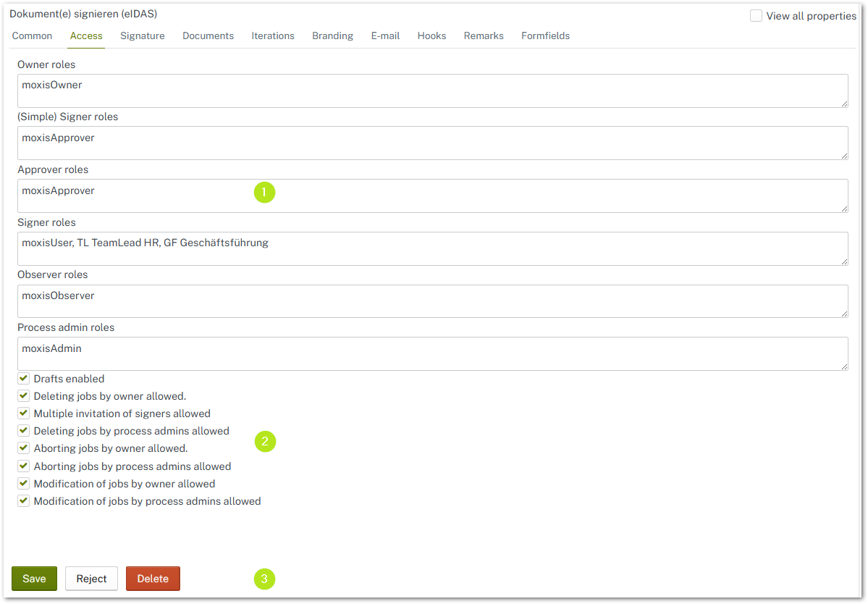This screenshot has width=868, height=604.
Task: Click the green numbered marker 2
Action: [x=265, y=441]
